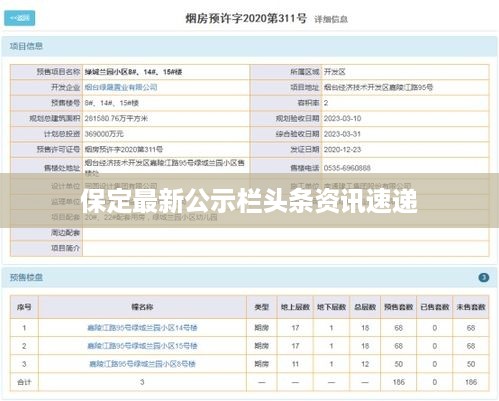Open the 绿城兰园小区15号楼 building link

click(x=142, y=346)
